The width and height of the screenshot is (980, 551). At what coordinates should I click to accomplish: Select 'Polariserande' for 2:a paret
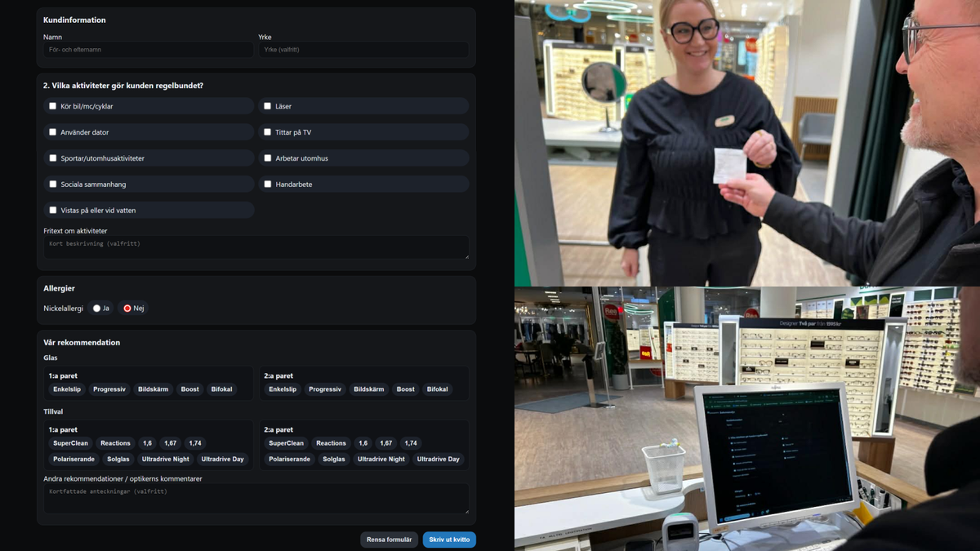(x=289, y=460)
